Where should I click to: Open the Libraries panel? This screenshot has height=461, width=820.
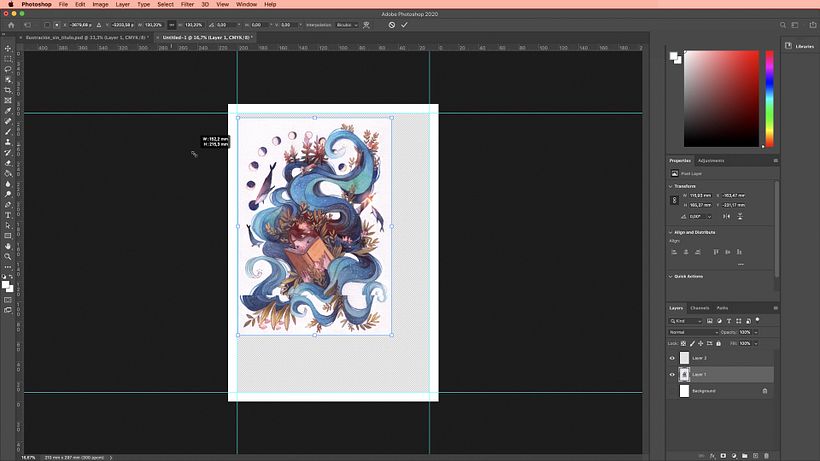tap(800, 46)
